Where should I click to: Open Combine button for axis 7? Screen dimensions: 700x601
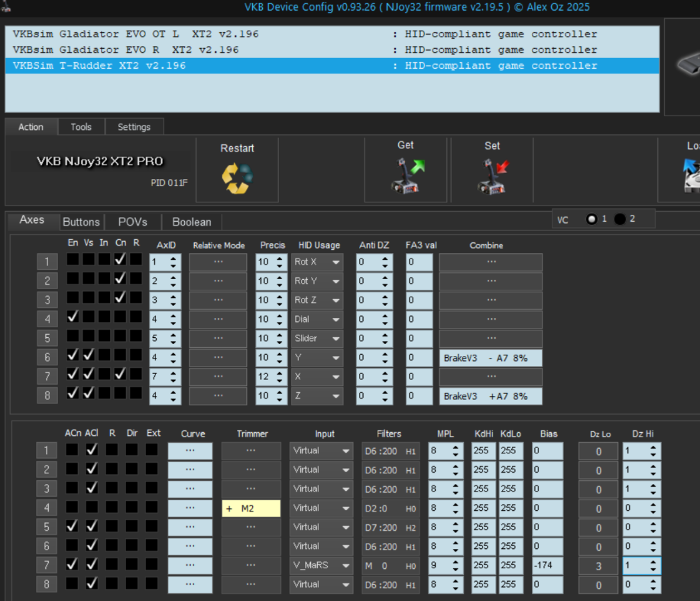point(490,377)
